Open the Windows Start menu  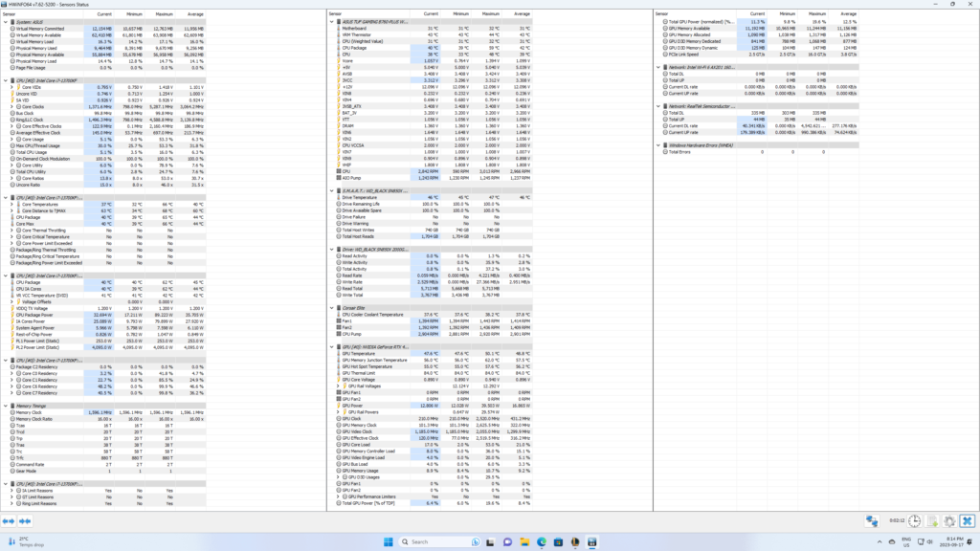click(389, 541)
